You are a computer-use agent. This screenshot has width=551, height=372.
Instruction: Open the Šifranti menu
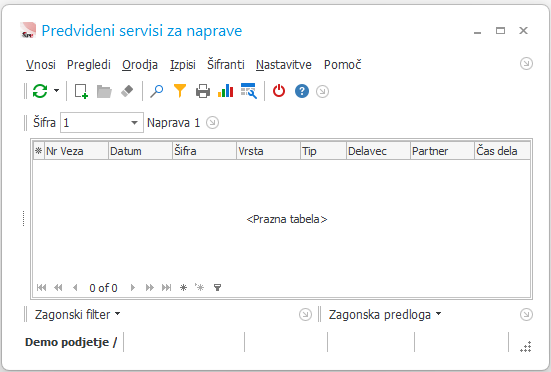[226, 65]
